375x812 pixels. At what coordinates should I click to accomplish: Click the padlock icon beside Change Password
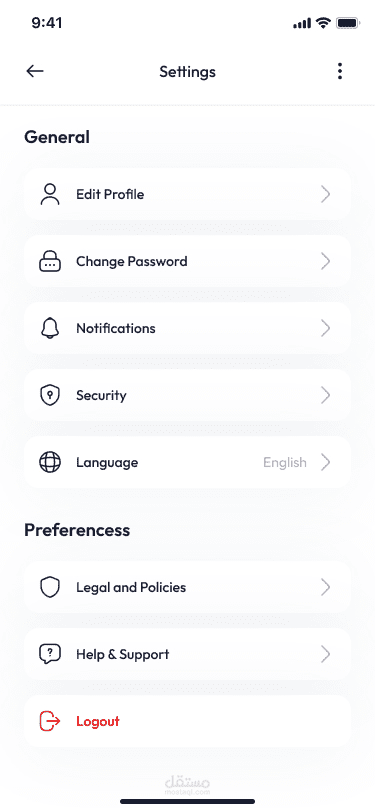[50, 262]
